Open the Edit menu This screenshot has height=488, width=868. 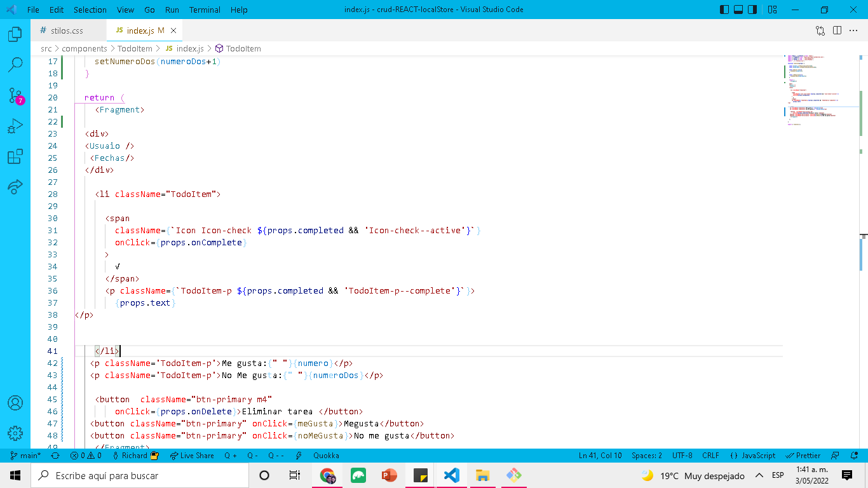tap(57, 10)
